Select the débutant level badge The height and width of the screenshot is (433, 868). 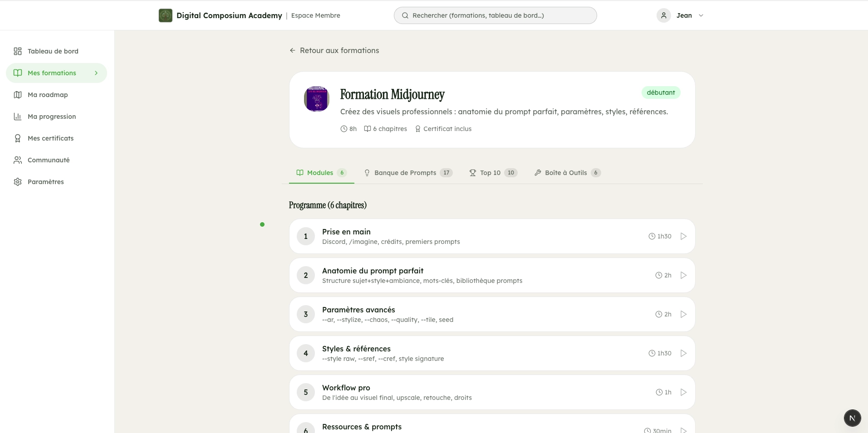[661, 92]
